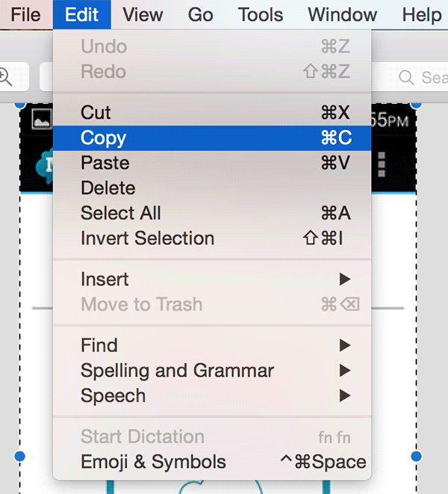Click the picture icon in the phone status bar
Image resolution: width=448 pixels, height=494 pixels.
(40, 118)
